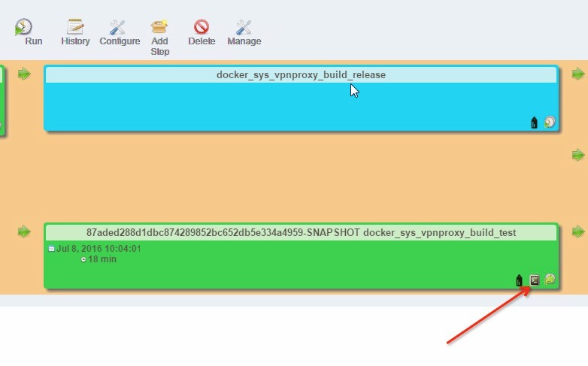Click green arrow right of build_test title
This screenshot has height=366, width=588.
(577, 231)
